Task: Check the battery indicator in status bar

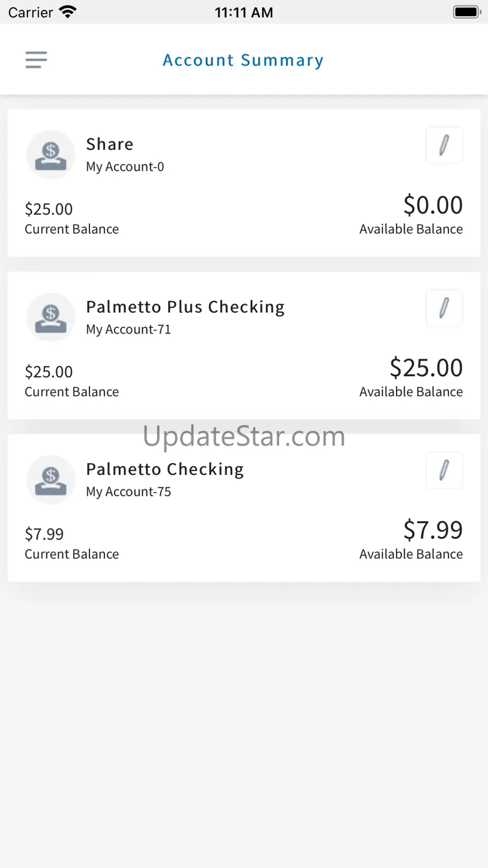Action: click(466, 12)
